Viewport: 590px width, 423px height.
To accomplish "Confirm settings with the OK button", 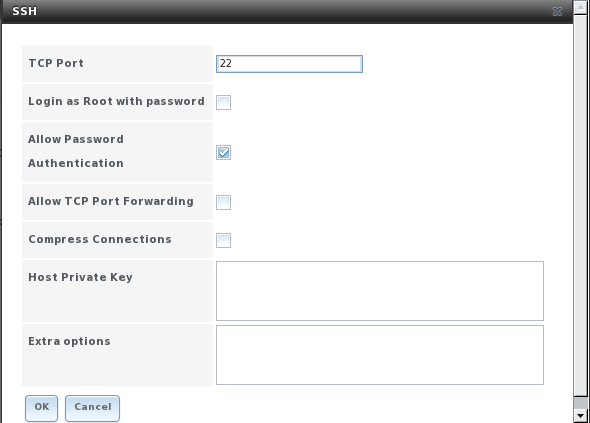I will 41,408.
